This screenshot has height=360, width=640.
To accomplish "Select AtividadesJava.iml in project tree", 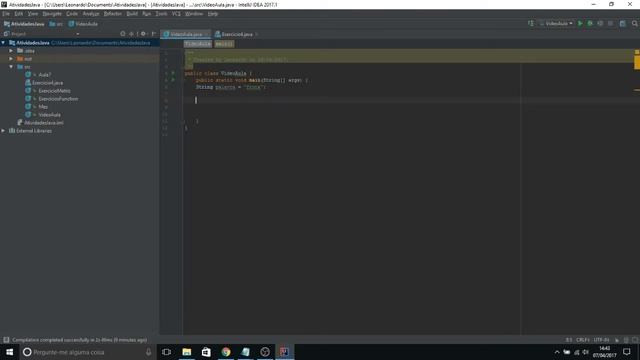I will [x=44, y=122].
